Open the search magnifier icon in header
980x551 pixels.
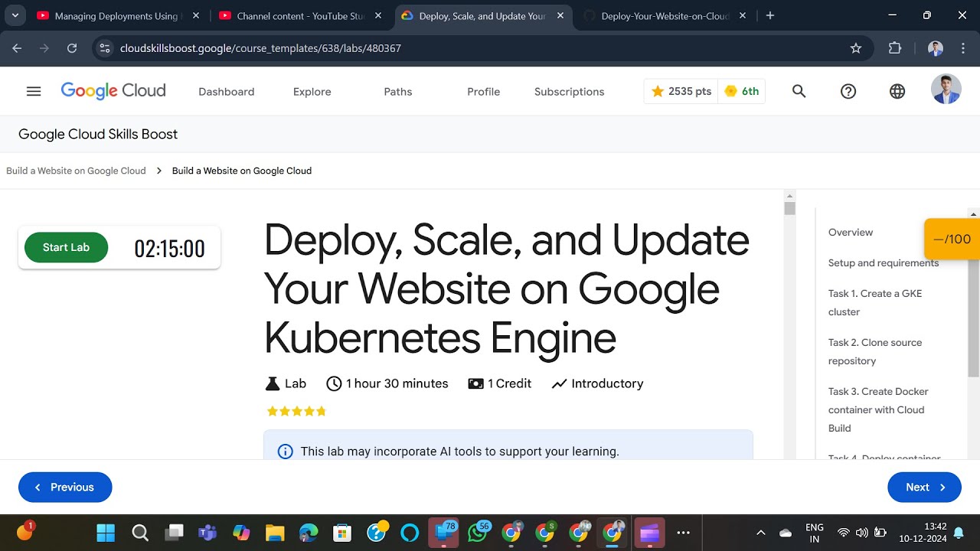(799, 91)
